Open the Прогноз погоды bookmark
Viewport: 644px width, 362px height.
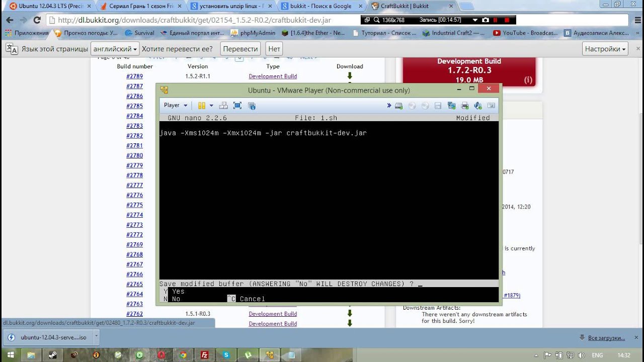click(86, 33)
